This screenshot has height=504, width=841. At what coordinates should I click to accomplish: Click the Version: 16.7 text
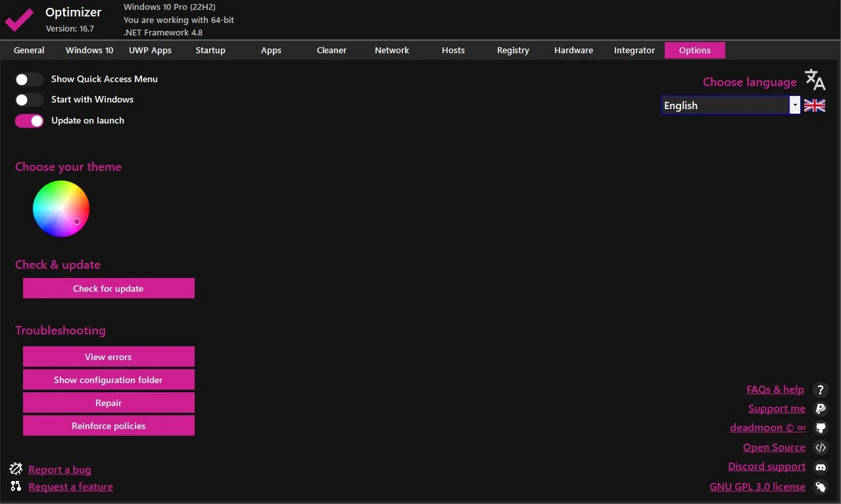click(x=70, y=29)
